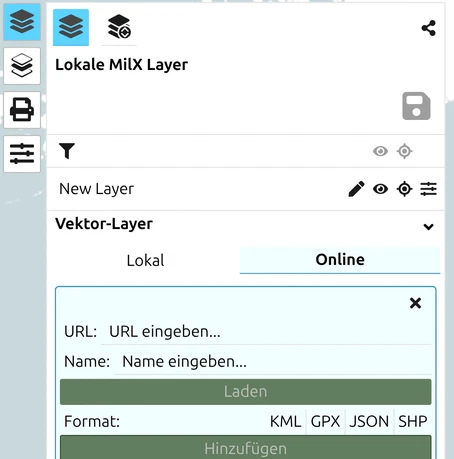Toggle visibility of all layers in filter row

click(x=380, y=151)
